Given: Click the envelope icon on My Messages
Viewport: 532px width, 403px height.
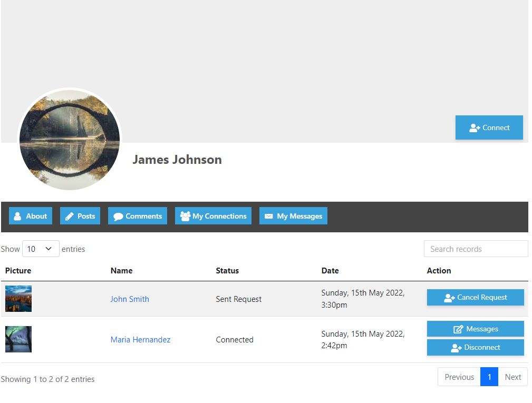Looking at the screenshot, I should (269, 216).
